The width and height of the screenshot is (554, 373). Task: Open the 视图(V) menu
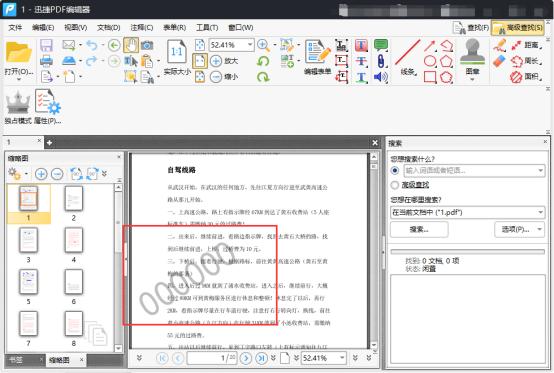(x=76, y=27)
